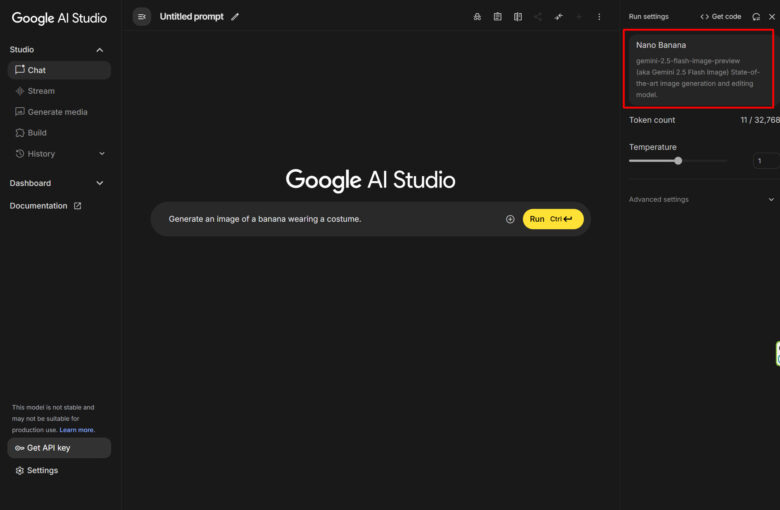The image size is (780, 510).
Task: Collapse the Studio section chevron
Action: click(99, 50)
